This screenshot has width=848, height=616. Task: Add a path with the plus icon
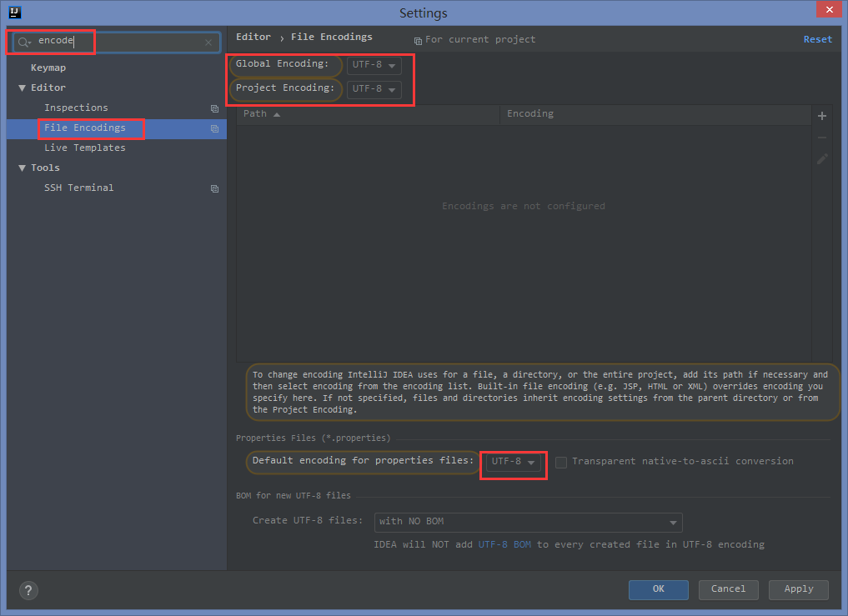822,116
